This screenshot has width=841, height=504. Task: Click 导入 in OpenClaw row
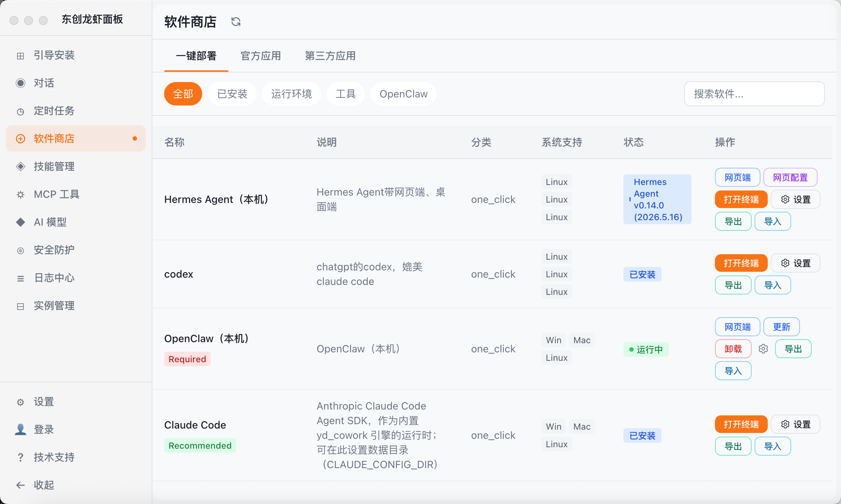733,371
